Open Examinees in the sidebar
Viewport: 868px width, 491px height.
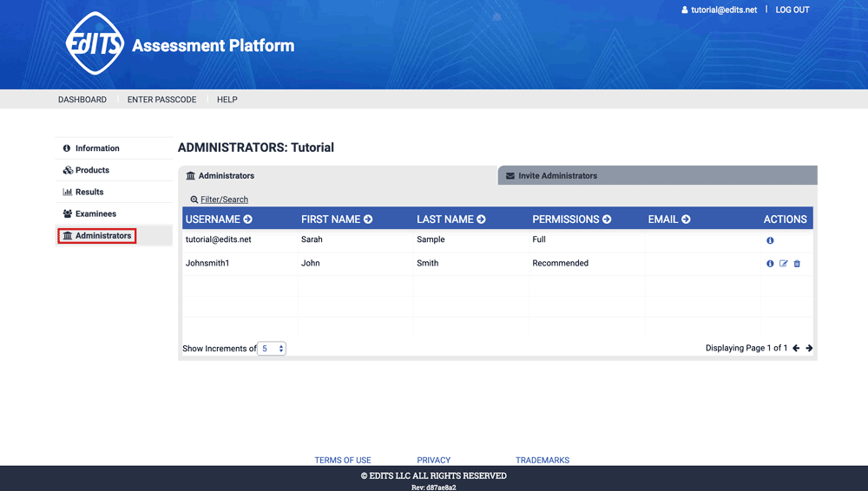(114, 213)
